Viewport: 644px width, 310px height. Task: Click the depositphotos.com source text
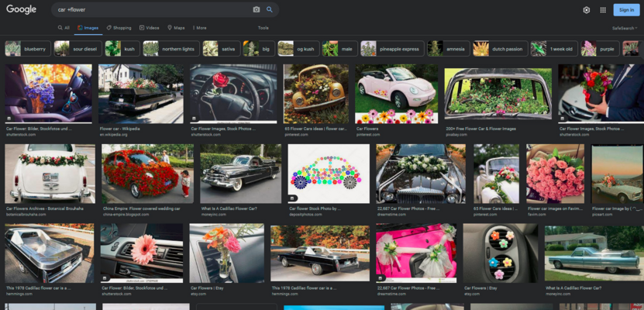(305, 215)
